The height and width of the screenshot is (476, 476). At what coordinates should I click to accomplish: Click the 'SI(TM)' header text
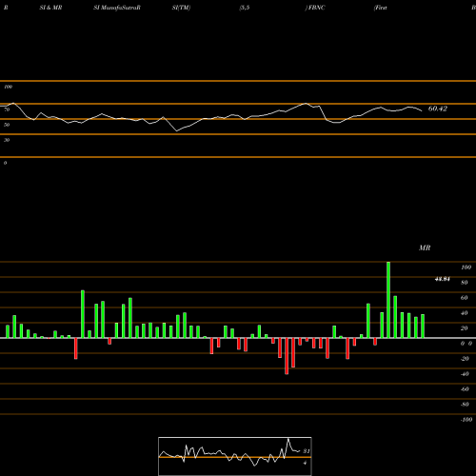(x=181, y=8)
